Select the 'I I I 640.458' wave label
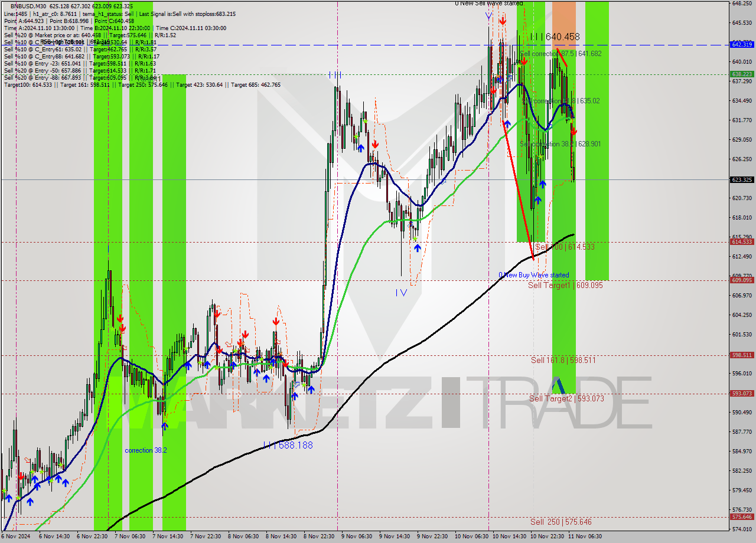The image size is (756, 543). point(555,37)
